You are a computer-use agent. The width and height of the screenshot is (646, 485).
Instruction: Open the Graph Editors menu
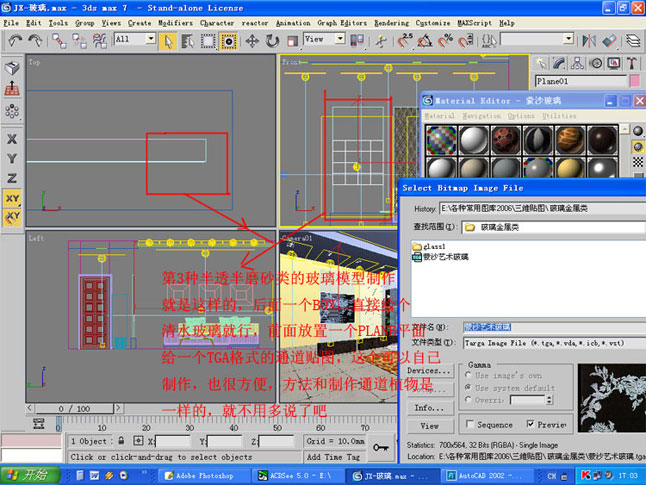342,23
